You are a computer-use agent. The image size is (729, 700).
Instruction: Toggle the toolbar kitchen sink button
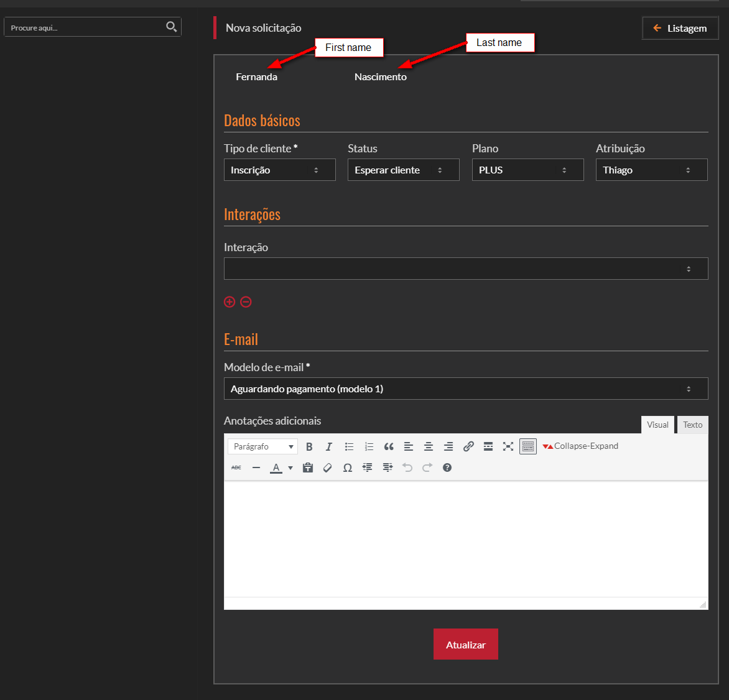[528, 446]
